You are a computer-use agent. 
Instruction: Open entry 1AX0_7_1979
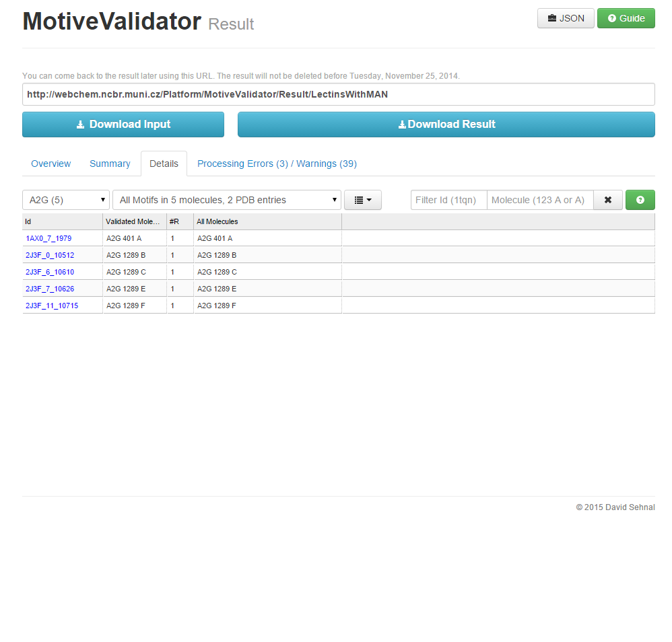tap(48, 238)
